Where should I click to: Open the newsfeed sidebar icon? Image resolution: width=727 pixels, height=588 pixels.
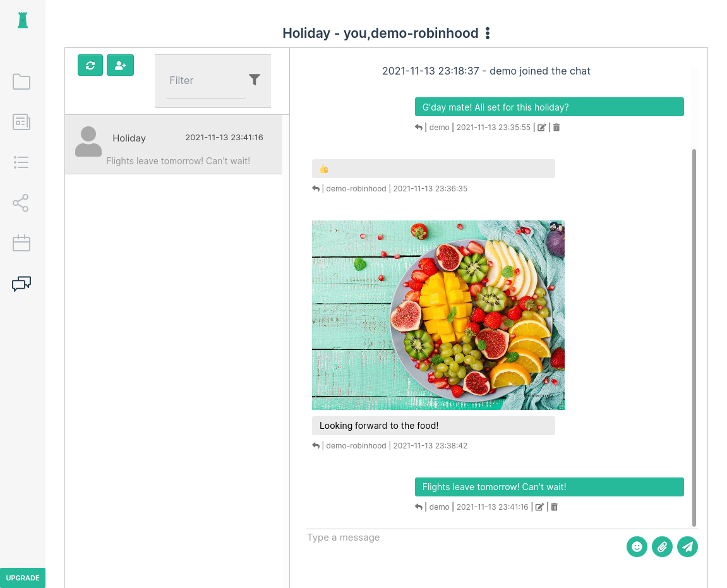21,122
